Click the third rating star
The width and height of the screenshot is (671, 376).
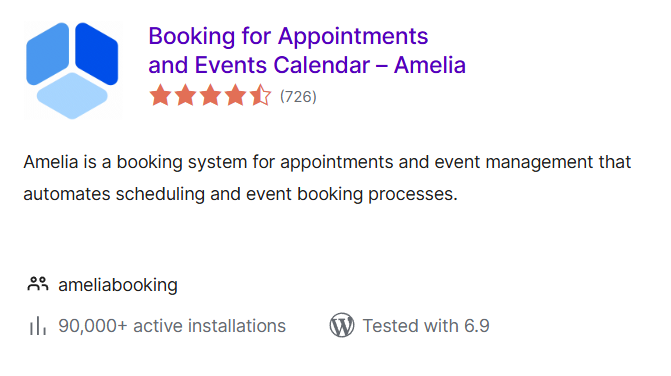[210, 95]
